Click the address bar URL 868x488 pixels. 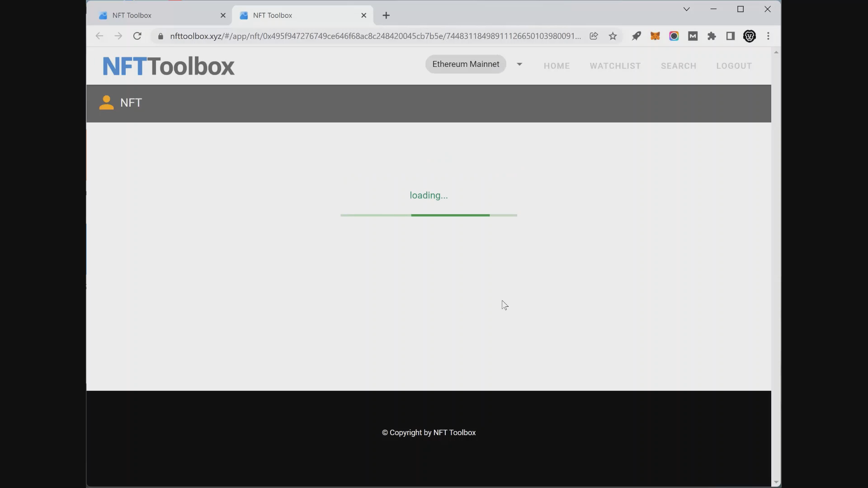click(x=375, y=36)
